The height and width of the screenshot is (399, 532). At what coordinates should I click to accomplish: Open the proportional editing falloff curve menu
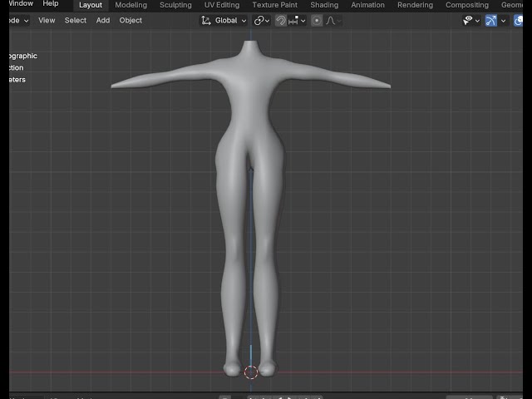click(x=333, y=21)
